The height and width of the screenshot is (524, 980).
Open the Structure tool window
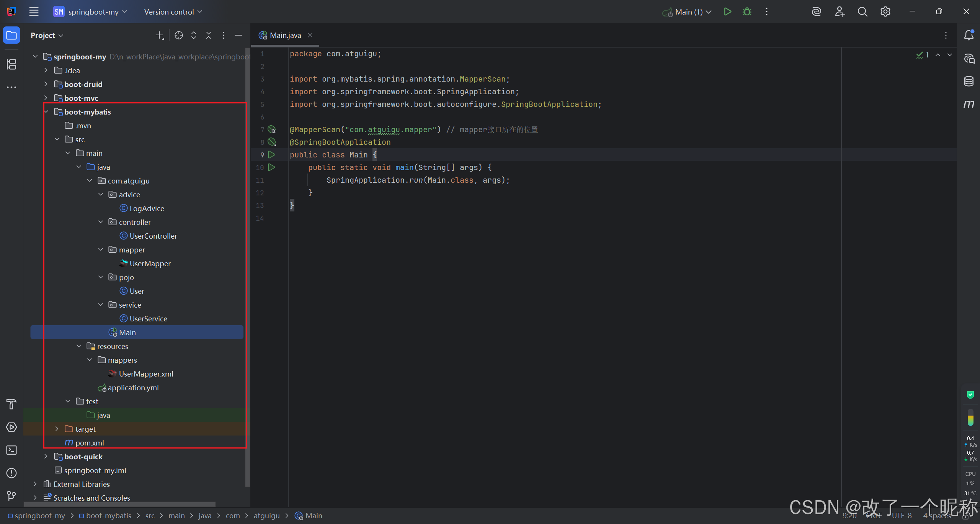(11, 64)
